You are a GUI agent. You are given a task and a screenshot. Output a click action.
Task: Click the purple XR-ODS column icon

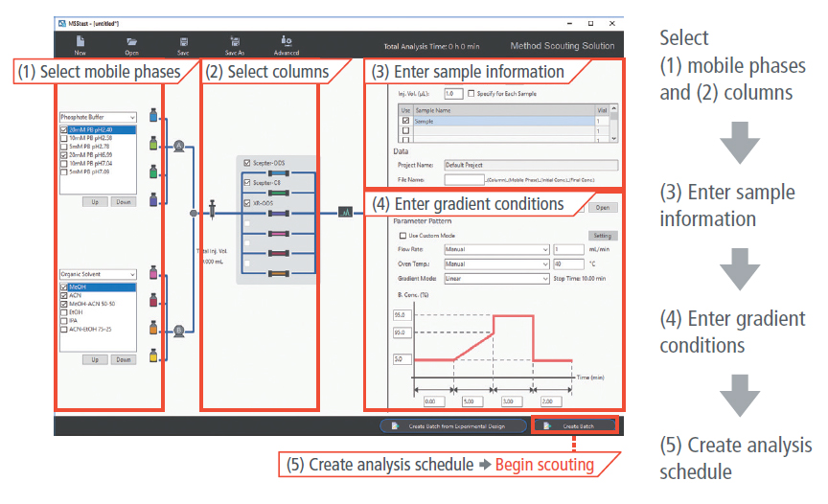[279, 214]
